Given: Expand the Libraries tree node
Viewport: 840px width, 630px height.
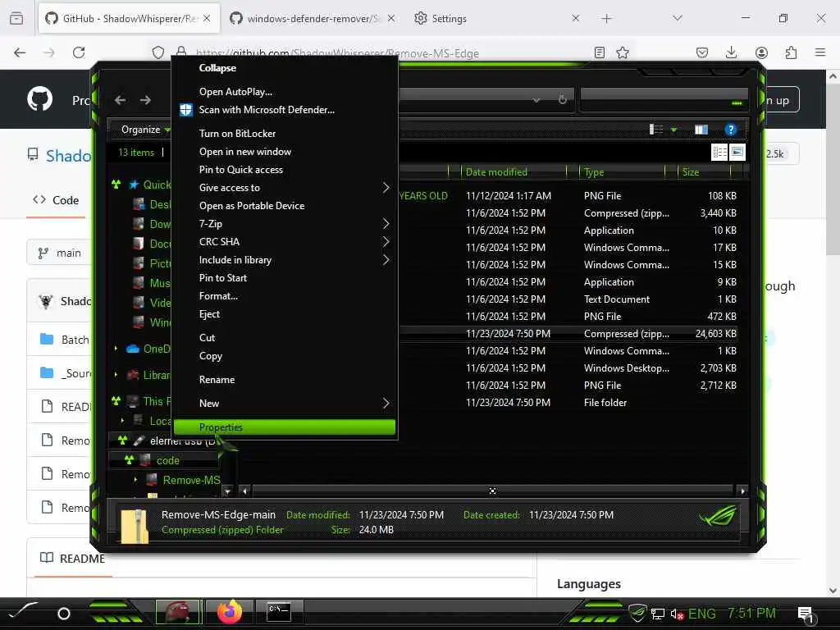Looking at the screenshot, I should (x=116, y=375).
